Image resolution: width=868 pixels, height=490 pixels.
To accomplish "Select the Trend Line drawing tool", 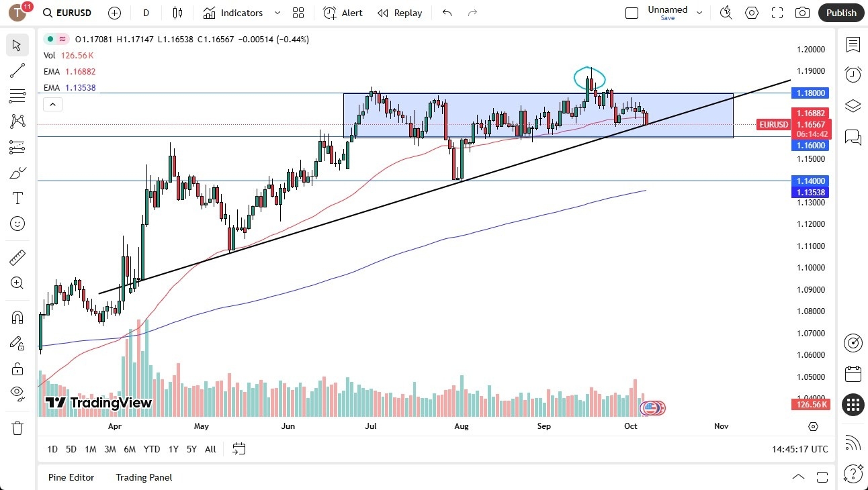I will pos(17,70).
